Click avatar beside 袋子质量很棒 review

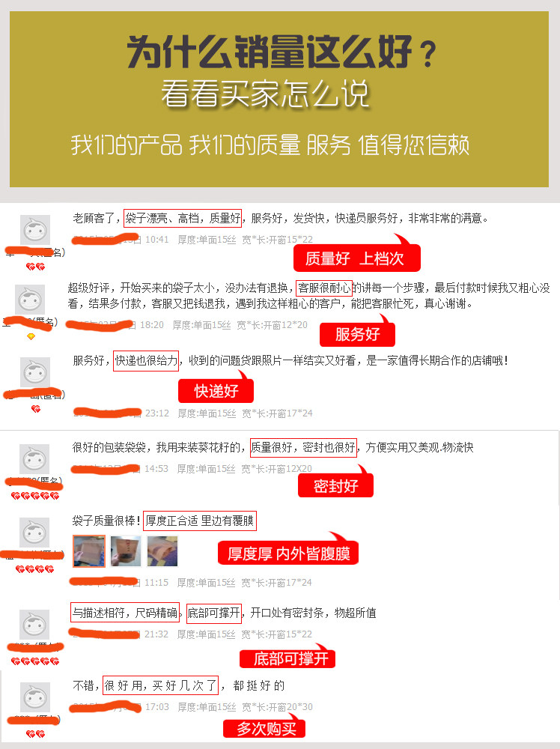click(x=34, y=532)
